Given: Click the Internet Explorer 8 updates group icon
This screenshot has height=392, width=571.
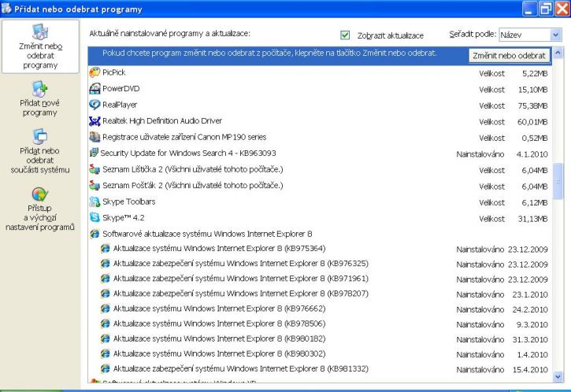Looking at the screenshot, I should click(95, 234).
